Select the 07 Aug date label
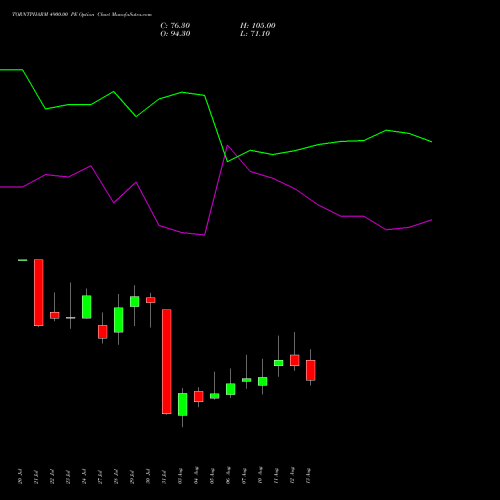 point(244,475)
